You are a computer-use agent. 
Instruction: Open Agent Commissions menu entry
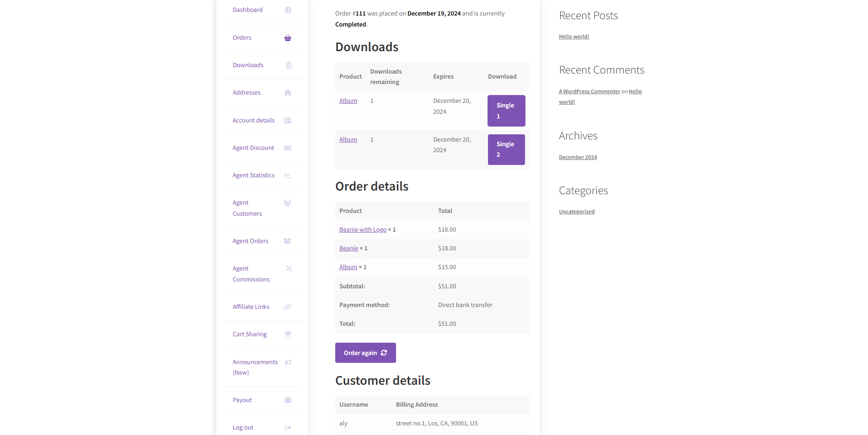[x=251, y=274]
